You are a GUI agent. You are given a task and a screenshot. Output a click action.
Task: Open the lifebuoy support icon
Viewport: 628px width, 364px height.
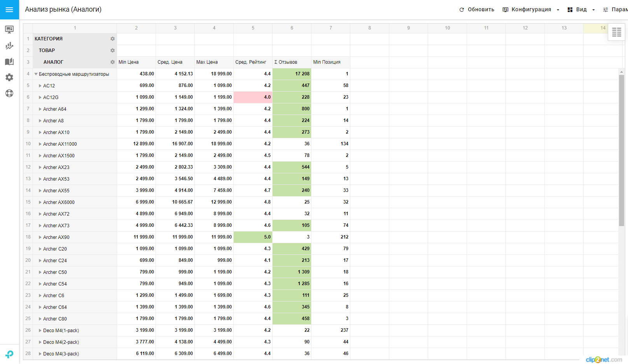coord(9,93)
